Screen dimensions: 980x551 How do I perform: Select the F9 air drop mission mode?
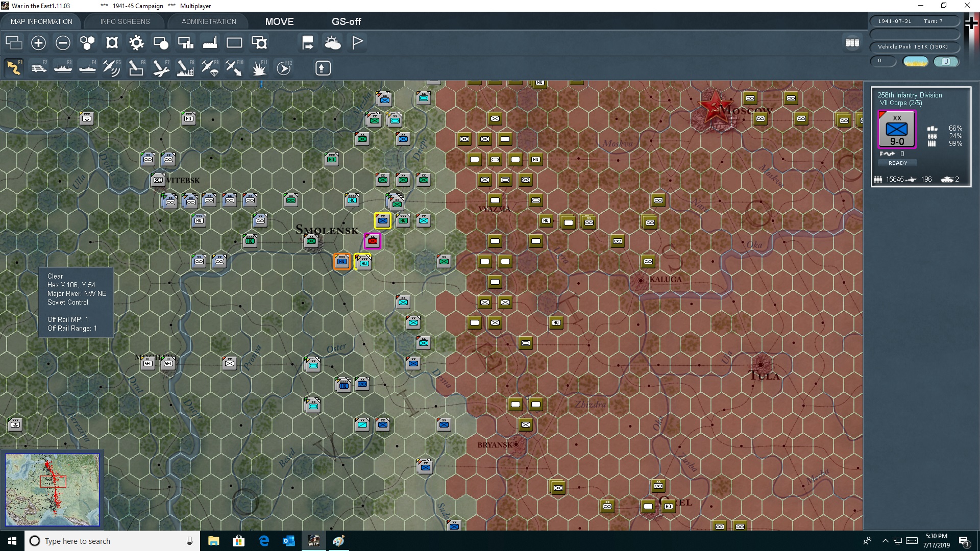click(209, 68)
